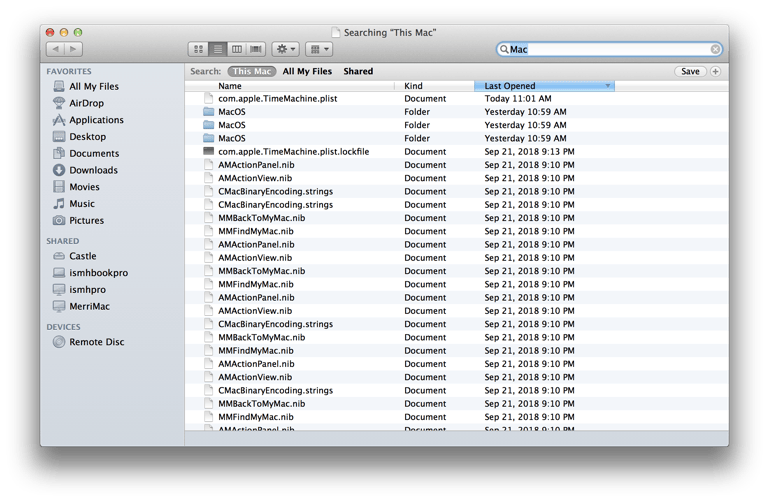The image size is (769, 502).
Task: Switch to list view
Action: pyautogui.click(x=217, y=49)
